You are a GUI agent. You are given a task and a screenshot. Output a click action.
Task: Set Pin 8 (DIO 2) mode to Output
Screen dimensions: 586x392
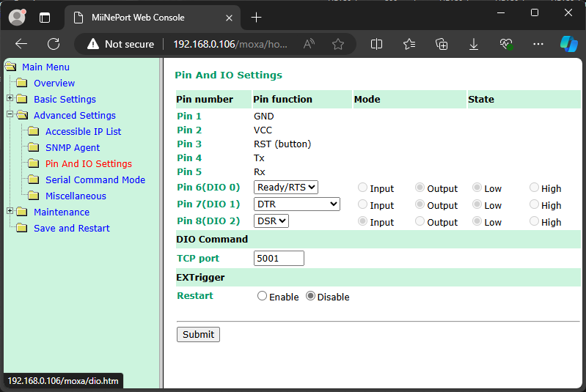(x=420, y=221)
